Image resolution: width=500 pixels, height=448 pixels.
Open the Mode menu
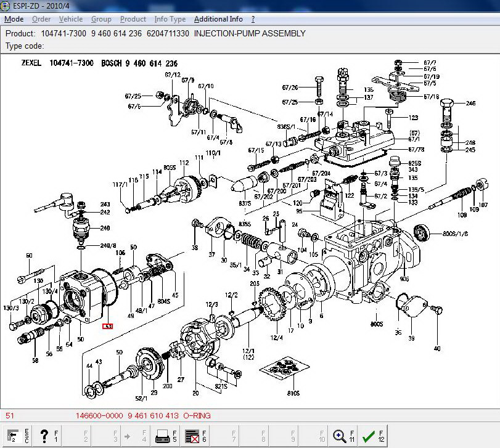click(14, 19)
